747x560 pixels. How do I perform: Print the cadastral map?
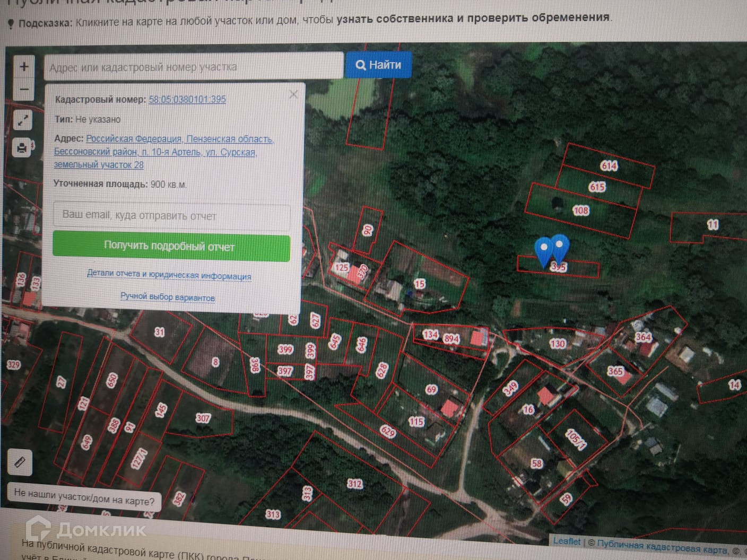click(22, 147)
